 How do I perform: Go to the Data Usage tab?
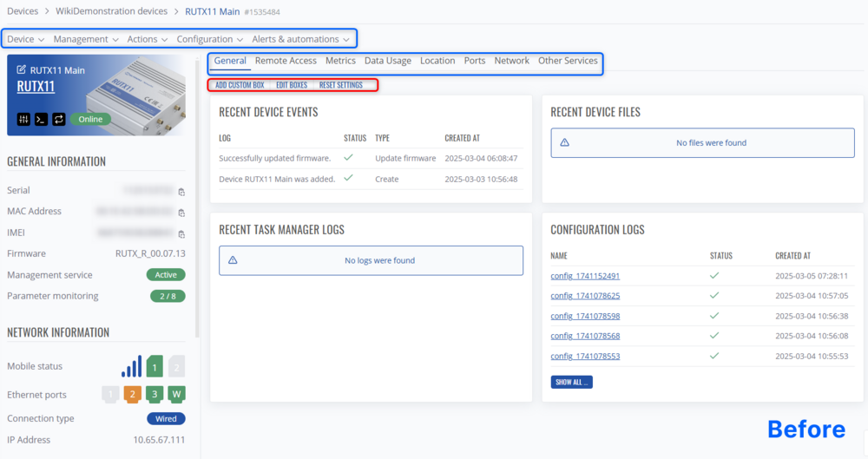(x=387, y=61)
